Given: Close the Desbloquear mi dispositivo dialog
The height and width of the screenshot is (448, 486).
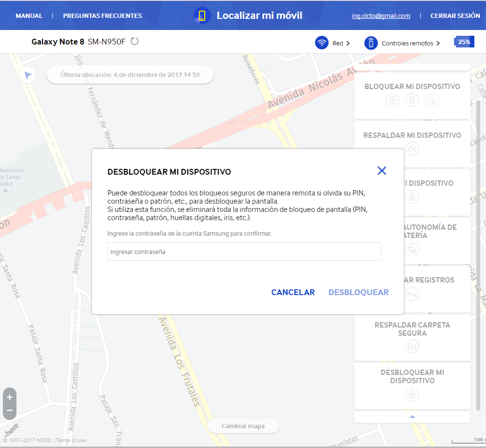Looking at the screenshot, I should (382, 170).
